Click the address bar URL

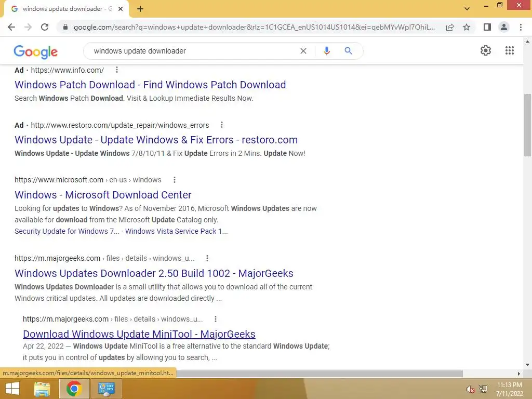coord(254,27)
